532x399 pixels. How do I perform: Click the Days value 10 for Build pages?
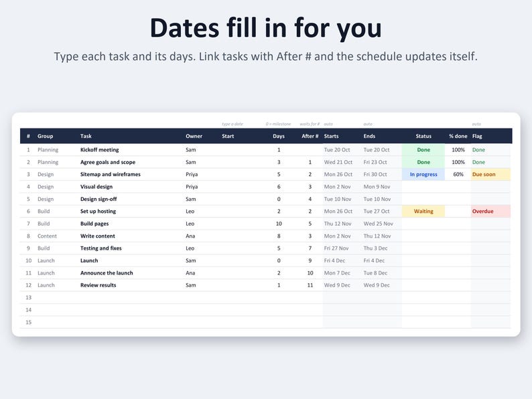click(x=279, y=224)
